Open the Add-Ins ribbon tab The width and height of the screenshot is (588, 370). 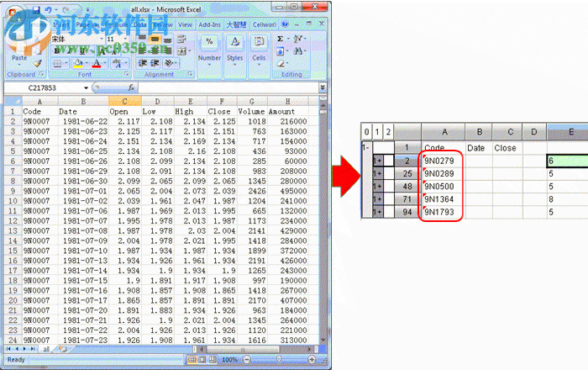pos(209,24)
